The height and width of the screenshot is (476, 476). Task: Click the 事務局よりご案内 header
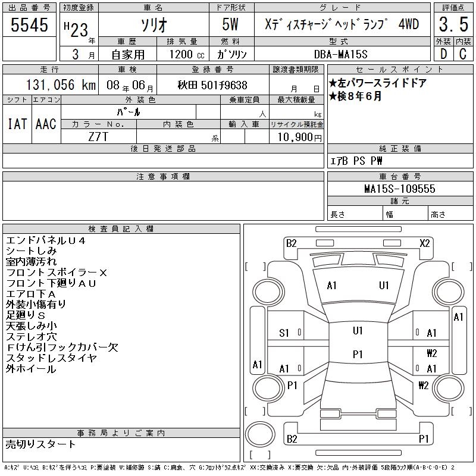click(121, 433)
